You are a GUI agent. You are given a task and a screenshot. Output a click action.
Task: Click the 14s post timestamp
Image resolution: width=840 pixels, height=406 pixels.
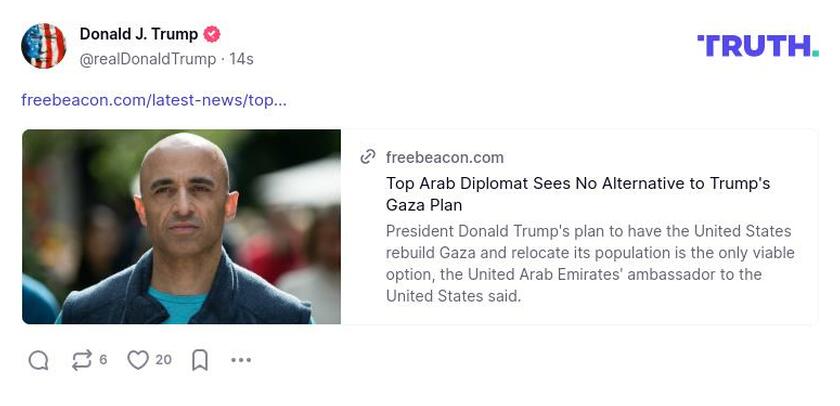point(241,59)
